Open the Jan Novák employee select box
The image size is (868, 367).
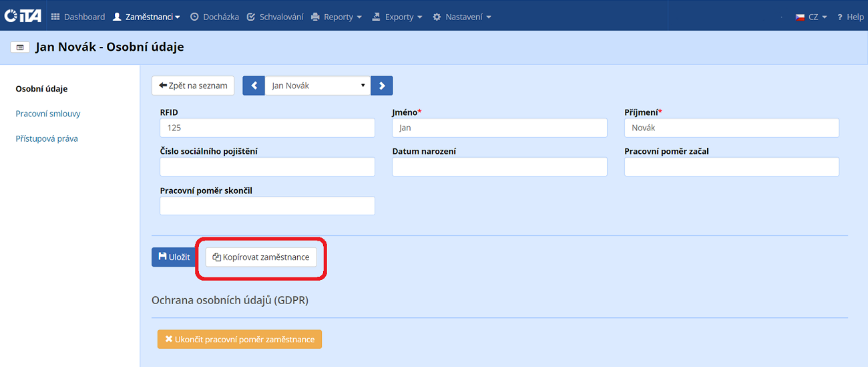318,86
